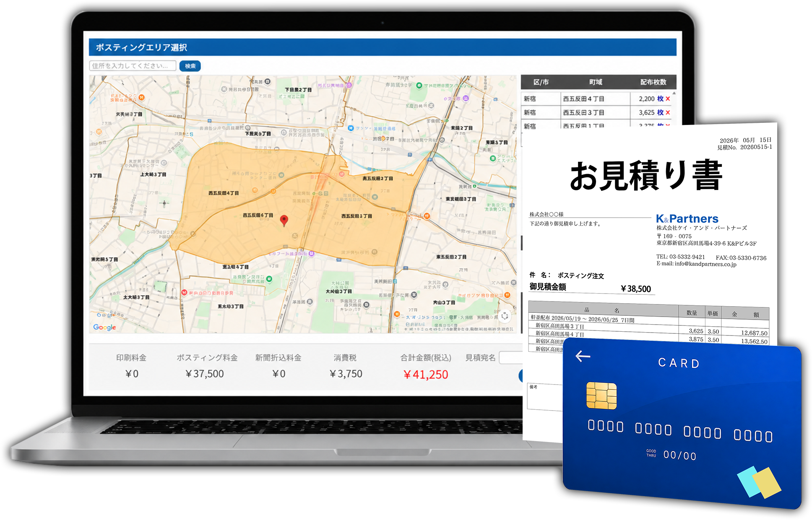Click the 合計金額(税込) label

coord(426,358)
